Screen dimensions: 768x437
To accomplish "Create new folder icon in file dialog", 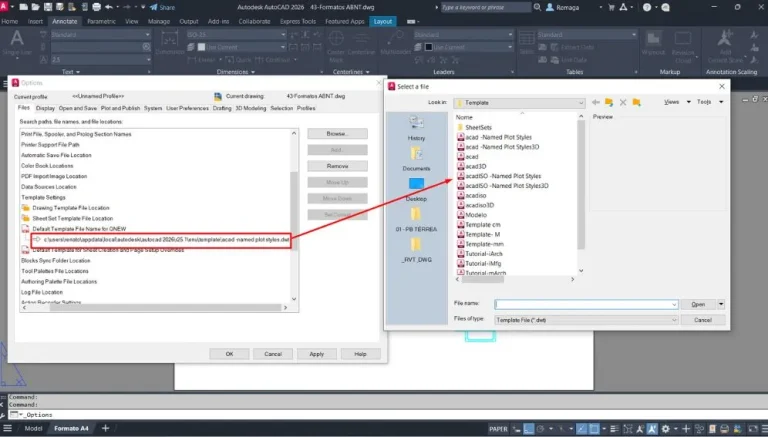I will (637, 102).
